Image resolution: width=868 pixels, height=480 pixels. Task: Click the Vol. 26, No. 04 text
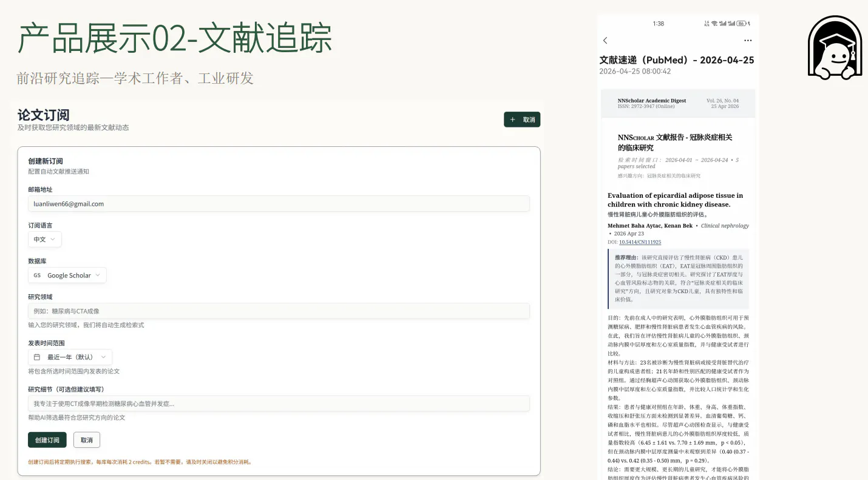[x=722, y=101]
